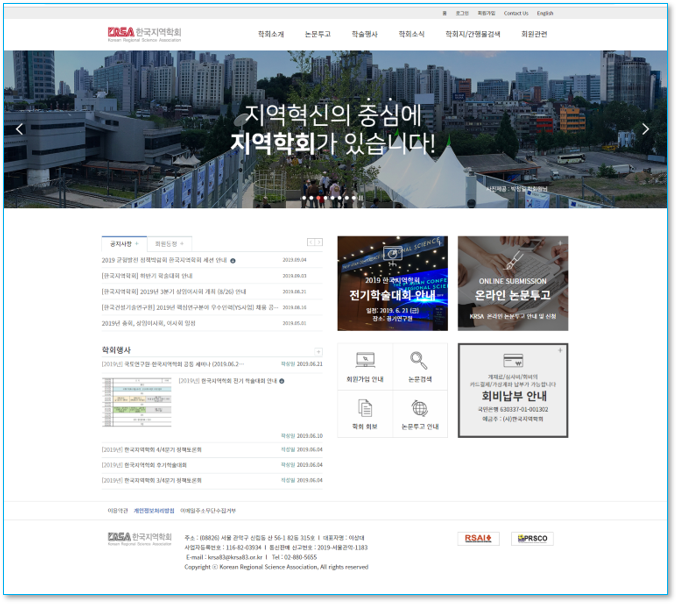
Task: Select the active red banner slide dot
Action: [x=318, y=198]
